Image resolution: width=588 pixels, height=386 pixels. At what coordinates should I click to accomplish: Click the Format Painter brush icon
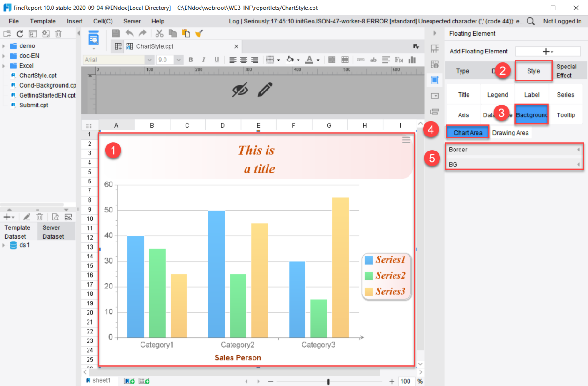[199, 33]
